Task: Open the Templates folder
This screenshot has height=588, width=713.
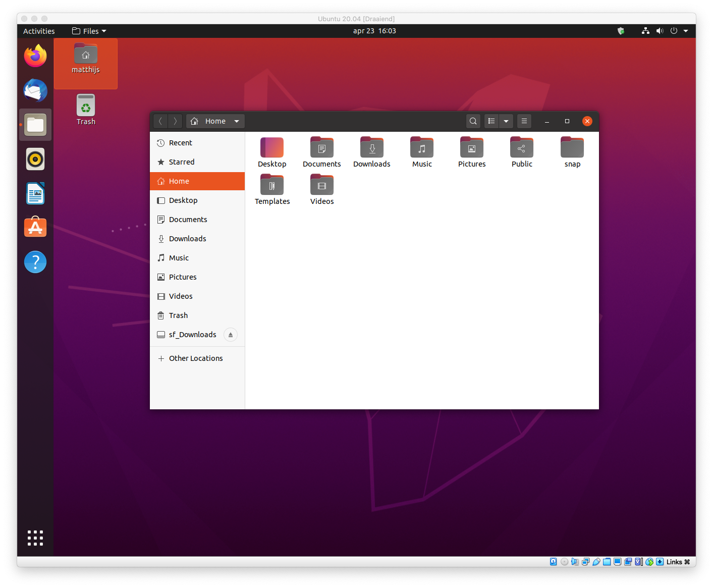Action: (x=272, y=186)
